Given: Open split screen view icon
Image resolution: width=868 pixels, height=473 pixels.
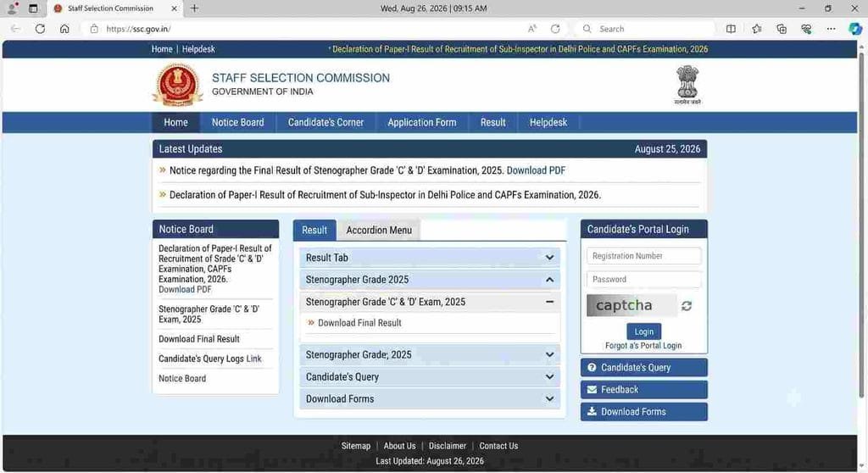Looking at the screenshot, I should click(731, 29).
